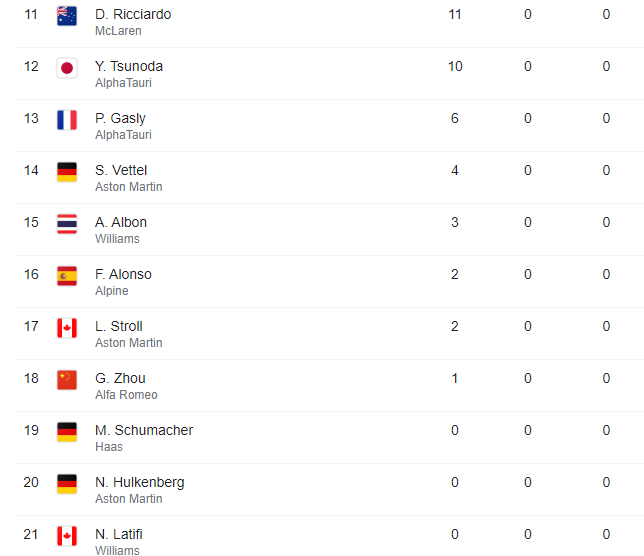644x556 pixels.
Task: Select Williams team under A. Albon
Action: [x=117, y=239]
